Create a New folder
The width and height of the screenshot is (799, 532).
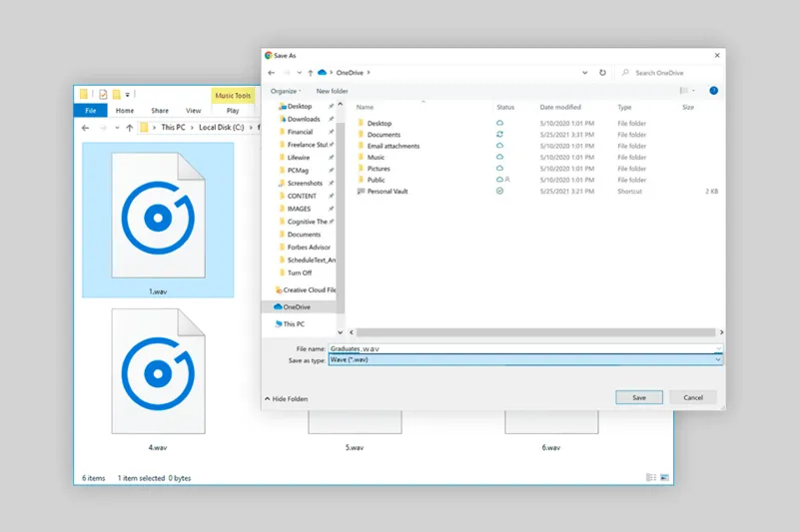coord(332,91)
